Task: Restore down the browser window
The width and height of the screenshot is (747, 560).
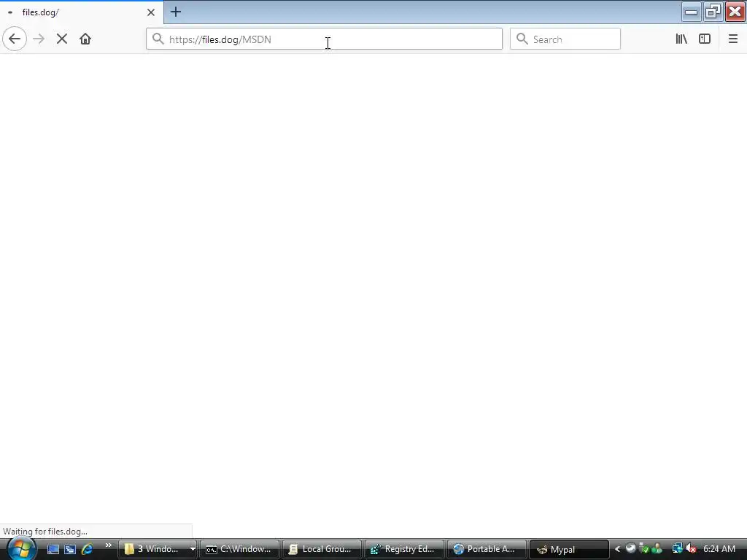Action: tap(713, 12)
